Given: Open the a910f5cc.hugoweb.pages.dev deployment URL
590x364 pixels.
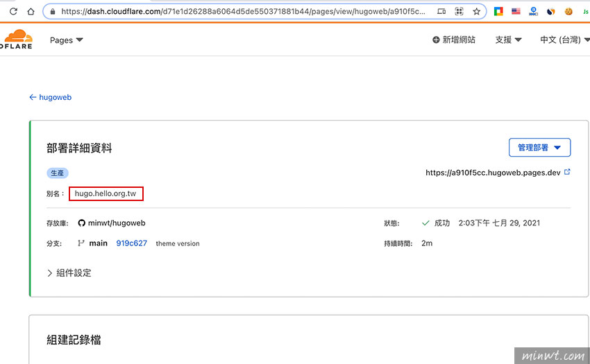Looking at the screenshot, I should click(493, 173).
